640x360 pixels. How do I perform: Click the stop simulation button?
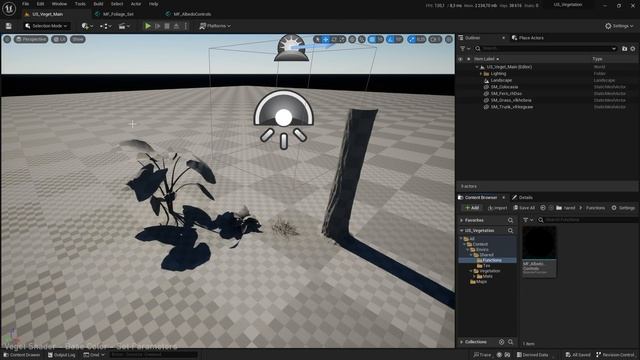[167, 26]
